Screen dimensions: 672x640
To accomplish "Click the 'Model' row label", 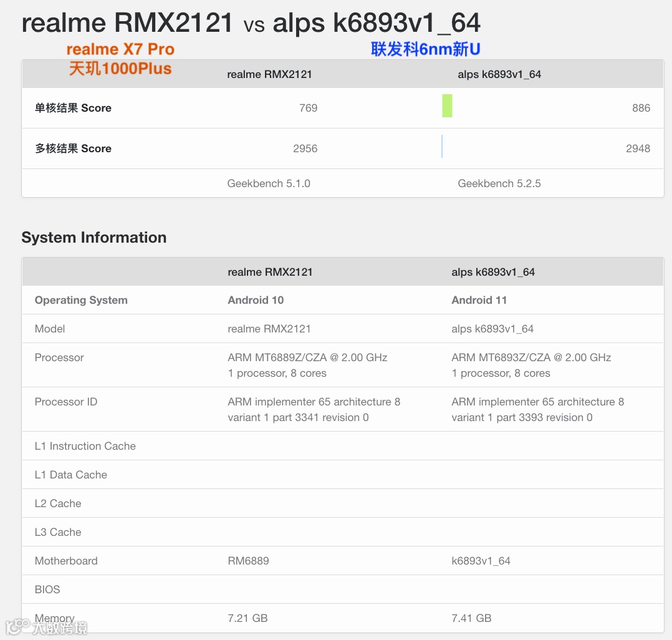I will [x=50, y=329].
